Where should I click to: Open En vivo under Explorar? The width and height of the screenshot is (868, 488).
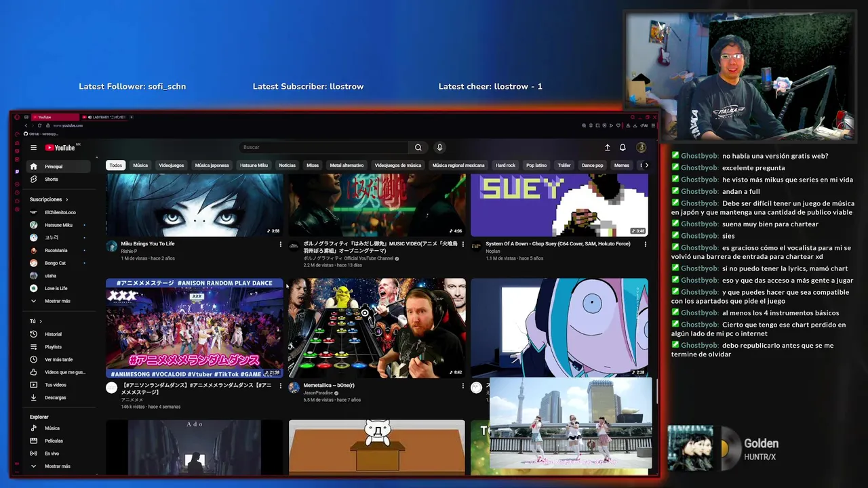tap(58, 453)
